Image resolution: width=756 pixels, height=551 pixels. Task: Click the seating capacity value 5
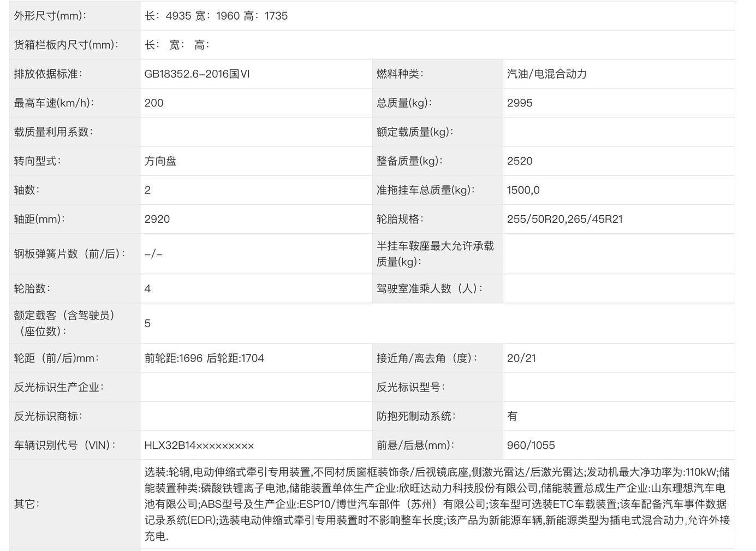pos(147,323)
